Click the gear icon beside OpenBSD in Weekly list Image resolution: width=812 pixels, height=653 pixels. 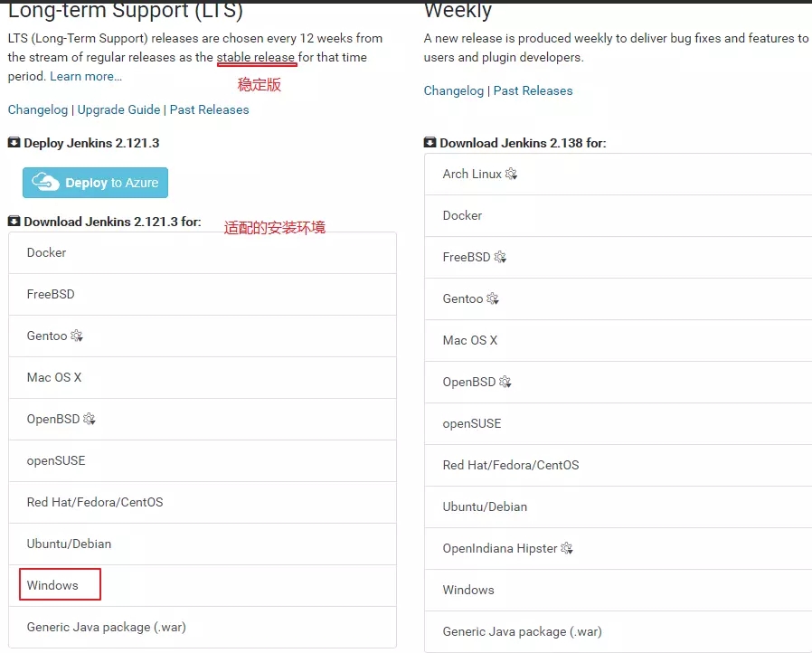point(505,382)
